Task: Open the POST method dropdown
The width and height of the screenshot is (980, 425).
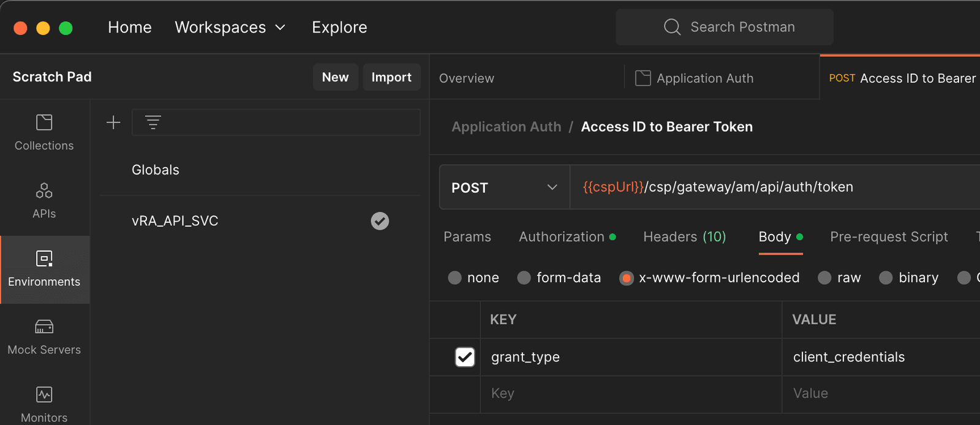Action: pyautogui.click(x=505, y=187)
